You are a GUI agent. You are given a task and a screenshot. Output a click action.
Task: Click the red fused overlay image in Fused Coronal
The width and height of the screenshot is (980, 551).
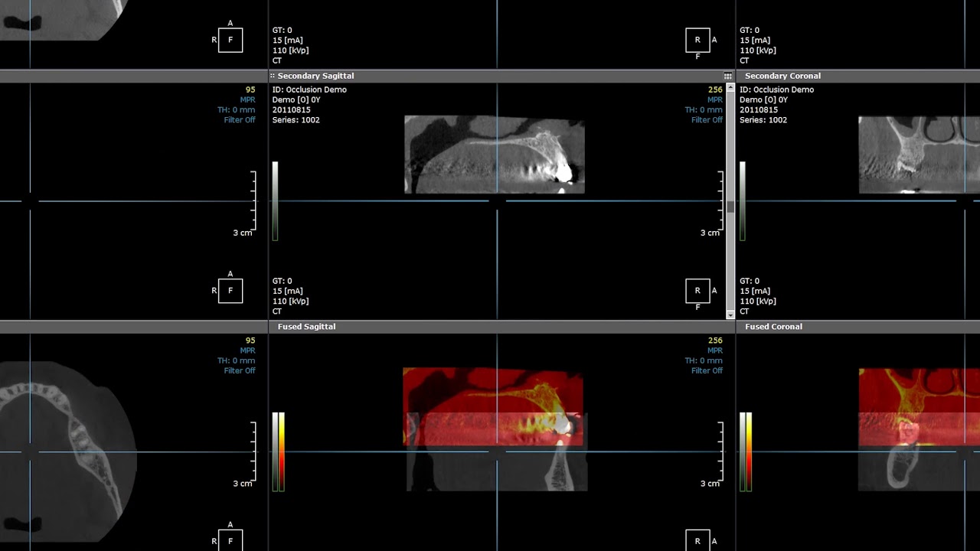919,406
